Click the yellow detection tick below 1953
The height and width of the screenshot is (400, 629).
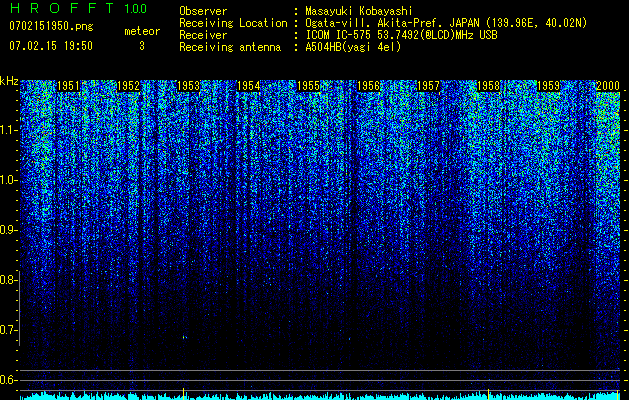tap(184, 394)
